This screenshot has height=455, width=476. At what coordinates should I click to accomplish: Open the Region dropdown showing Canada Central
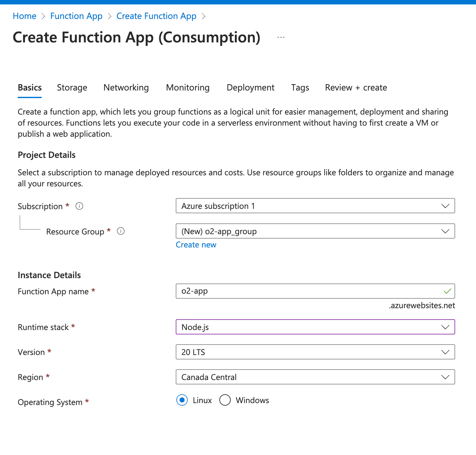(x=445, y=377)
